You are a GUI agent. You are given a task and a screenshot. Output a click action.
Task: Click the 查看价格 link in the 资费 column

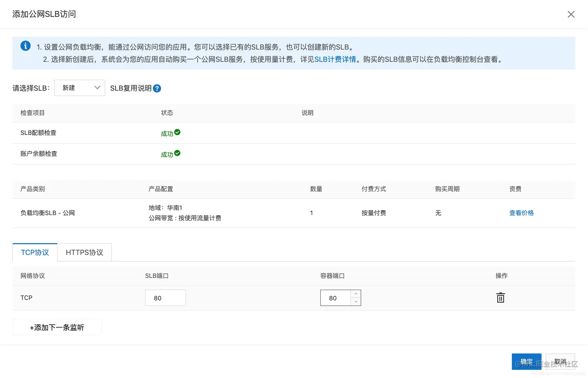(521, 213)
